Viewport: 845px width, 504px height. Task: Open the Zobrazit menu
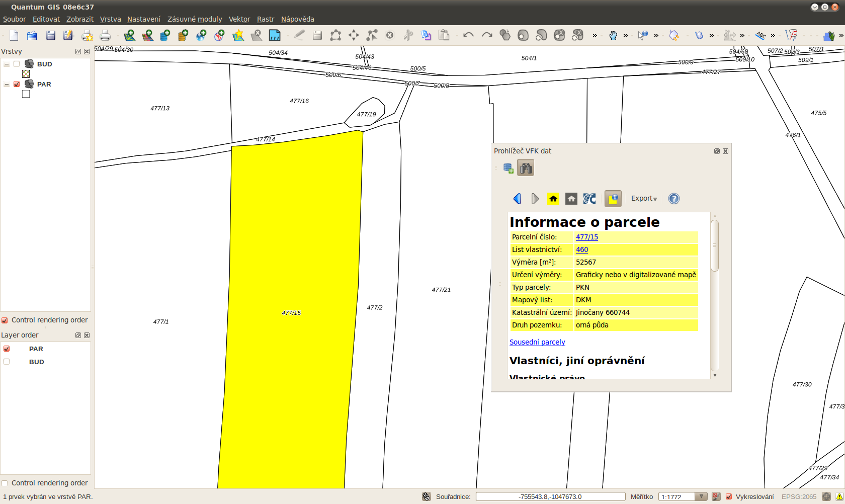click(x=80, y=19)
